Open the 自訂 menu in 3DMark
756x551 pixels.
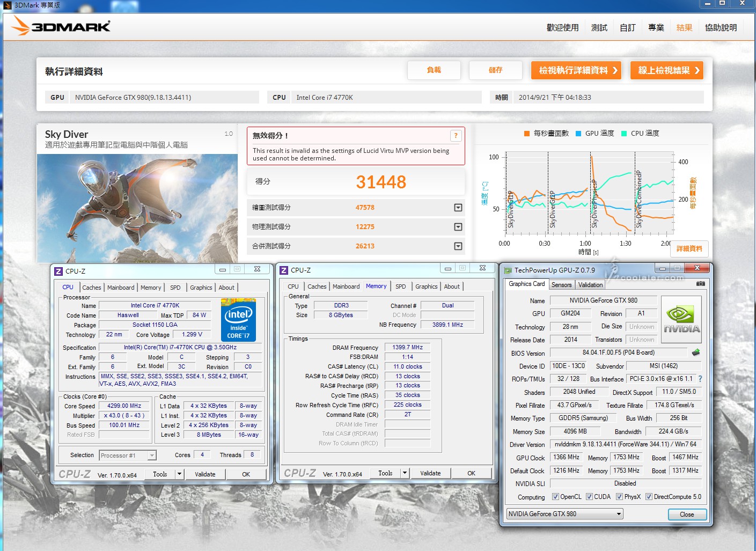tap(628, 27)
